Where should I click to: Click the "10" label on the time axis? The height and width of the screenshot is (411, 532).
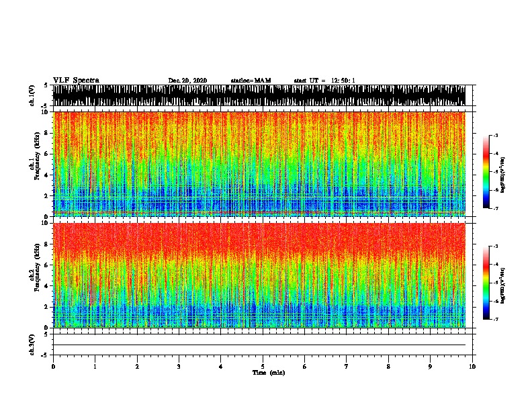click(472, 367)
